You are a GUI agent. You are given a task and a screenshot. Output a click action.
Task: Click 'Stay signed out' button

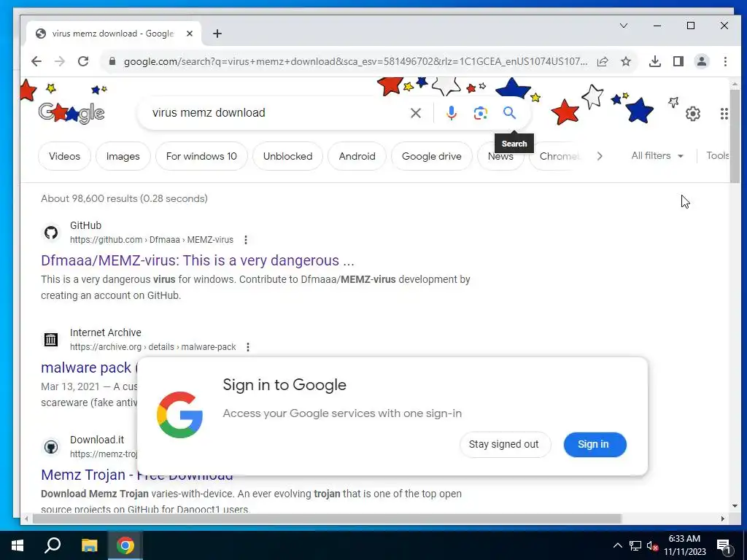tap(503, 444)
